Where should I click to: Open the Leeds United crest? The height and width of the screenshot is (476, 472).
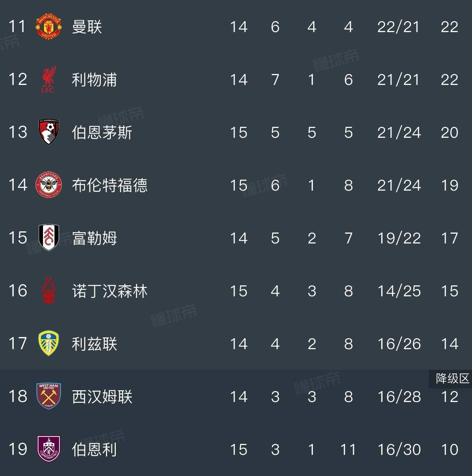(x=49, y=344)
